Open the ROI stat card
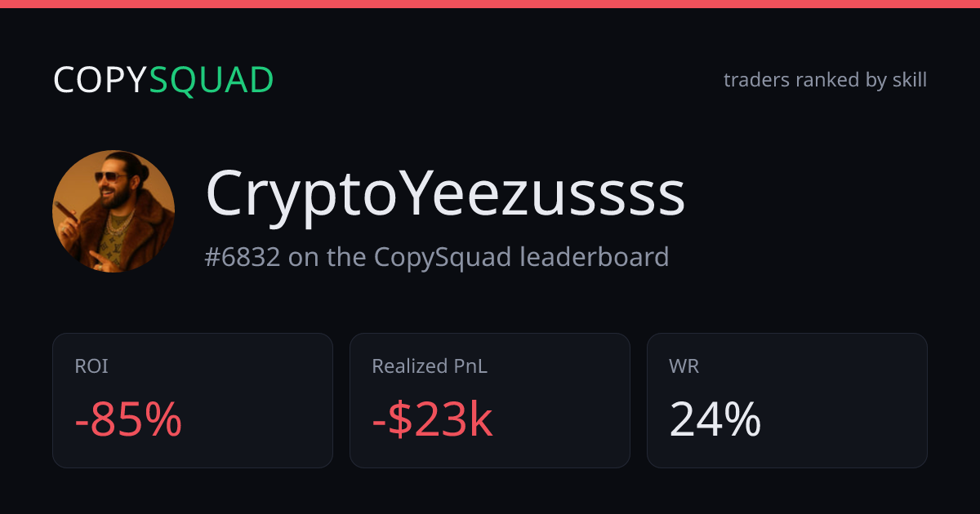The image size is (980, 514). [193, 401]
